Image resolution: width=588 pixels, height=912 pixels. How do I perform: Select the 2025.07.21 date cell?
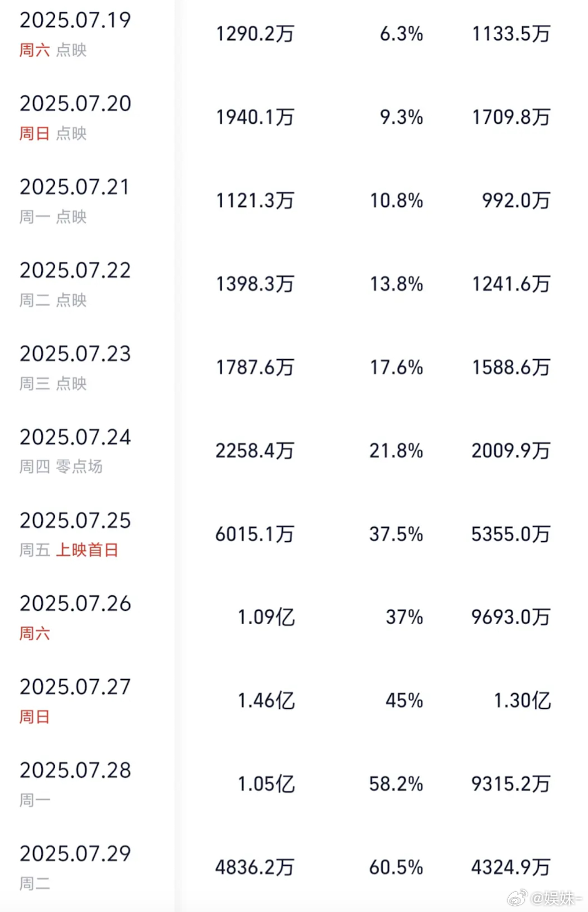pyautogui.click(x=76, y=187)
